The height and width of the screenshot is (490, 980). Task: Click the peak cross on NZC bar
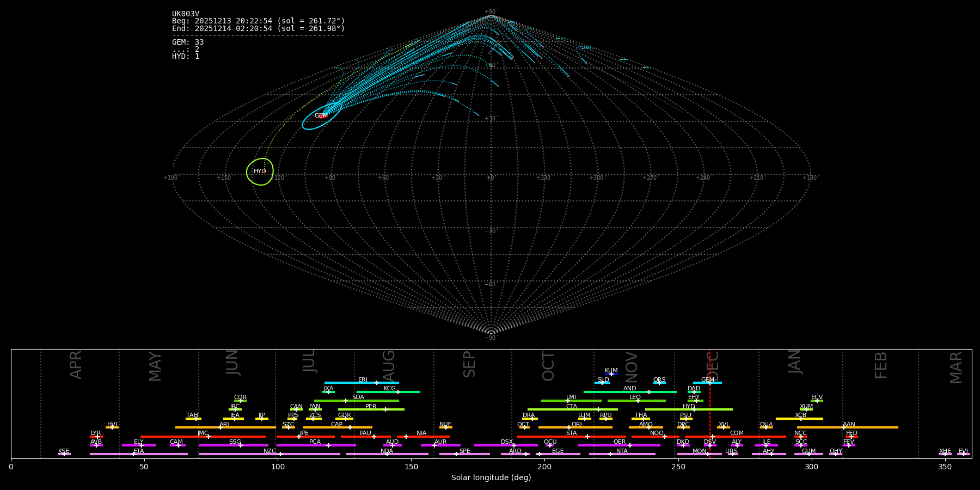280,454
